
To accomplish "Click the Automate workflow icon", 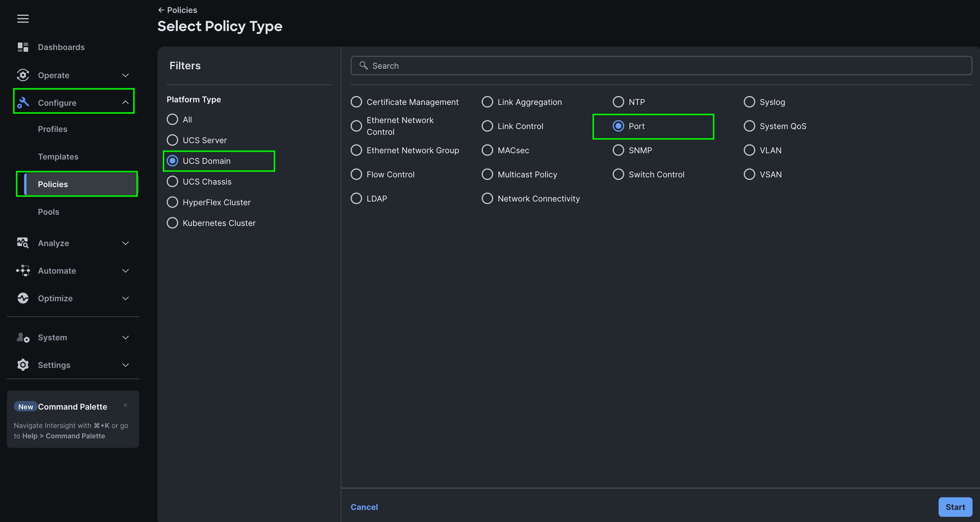I will 23,270.
